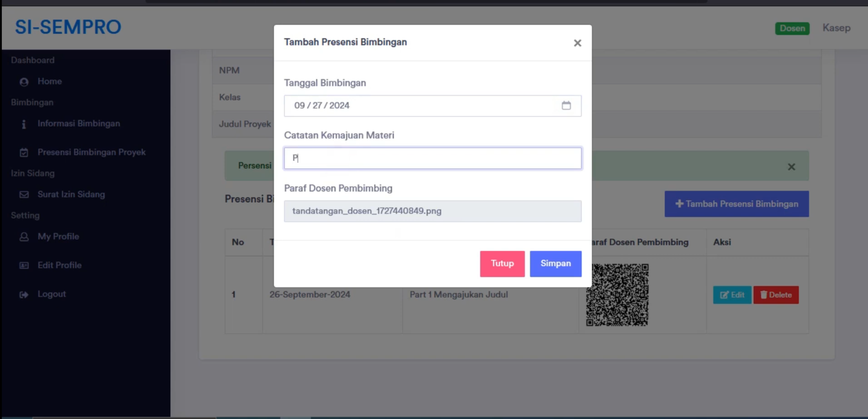
Task: Click the 'Judul Proyek' row label
Action: [x=245, y=124]
